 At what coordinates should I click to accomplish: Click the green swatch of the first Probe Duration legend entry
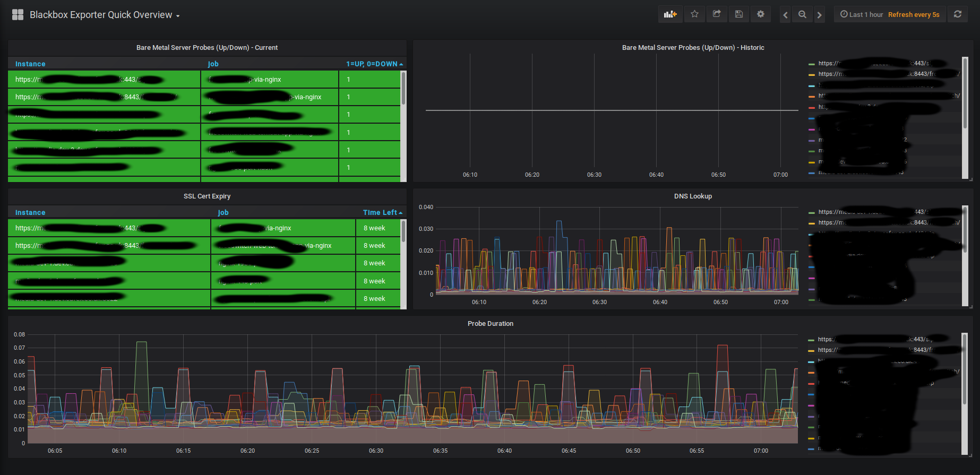pyautogui.click(x=811, y=340)
